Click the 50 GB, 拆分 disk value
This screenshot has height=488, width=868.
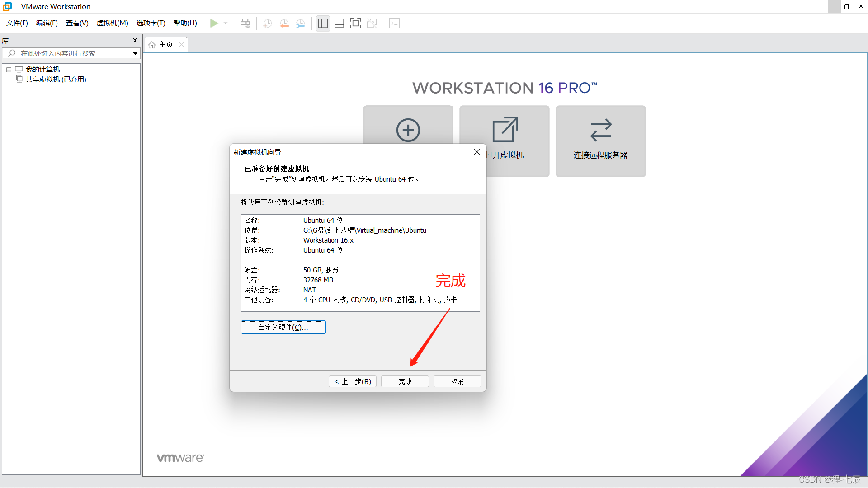point(321,270)
